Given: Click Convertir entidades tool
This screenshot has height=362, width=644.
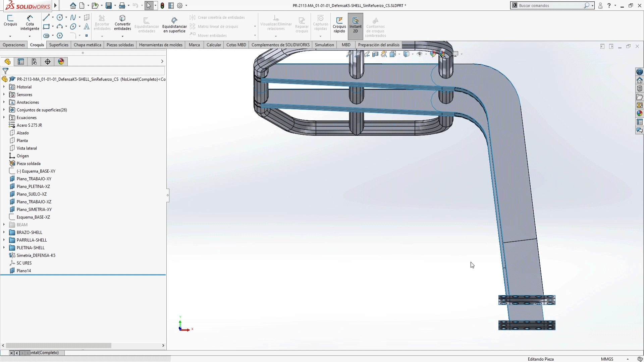Looking at the screenshot, I should click(x=122, y=22).
